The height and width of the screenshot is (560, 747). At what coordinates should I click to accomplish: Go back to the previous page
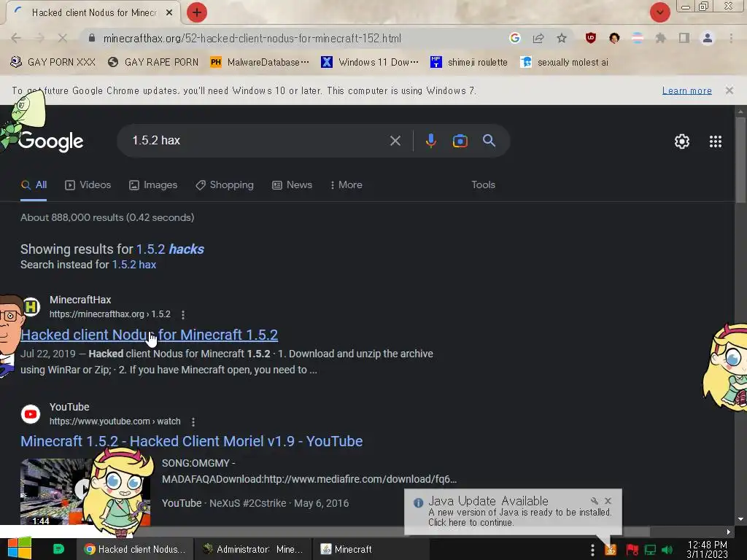pyautogui.click(x=16, y=38)
